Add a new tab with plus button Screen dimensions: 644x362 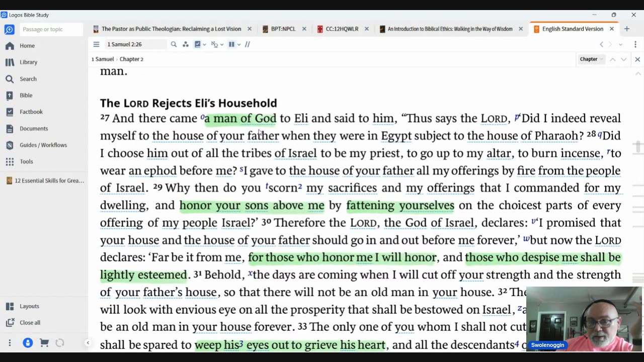(x=626, y=29)
